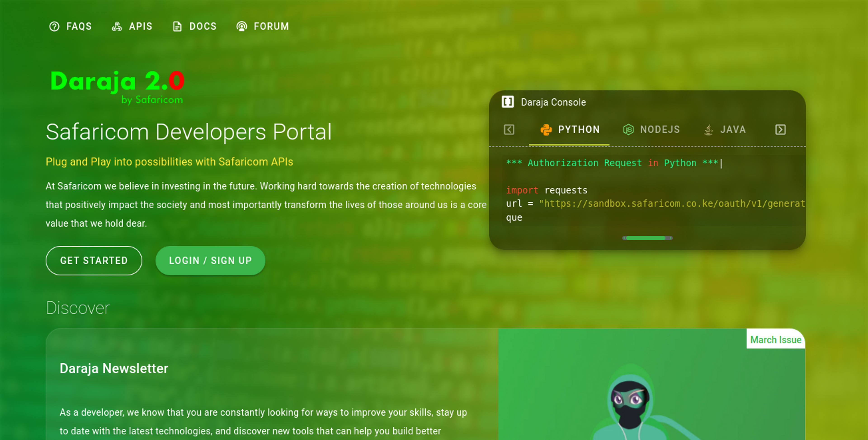Switch to the JAVA console tab
This screenshot has height=440, width=868.
click(725, 130)
